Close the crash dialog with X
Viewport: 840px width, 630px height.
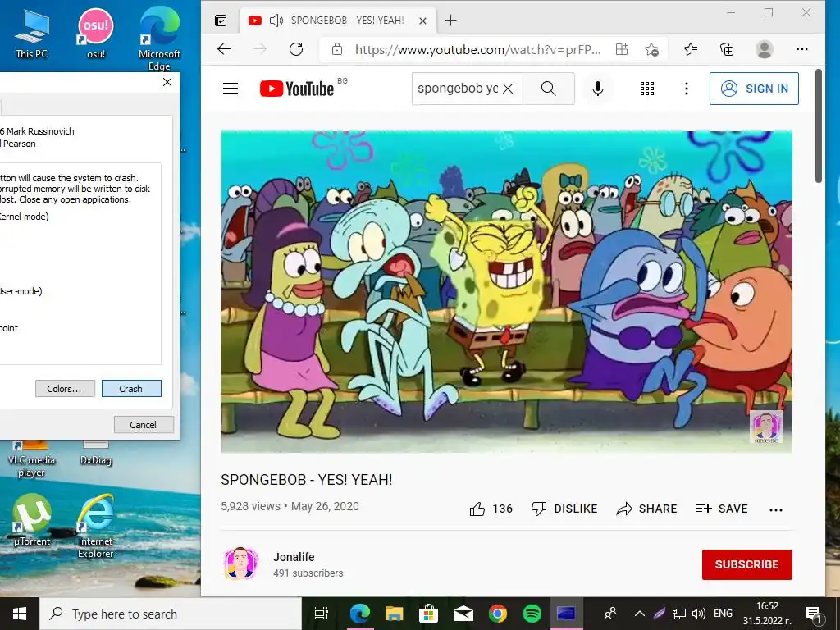167,82
